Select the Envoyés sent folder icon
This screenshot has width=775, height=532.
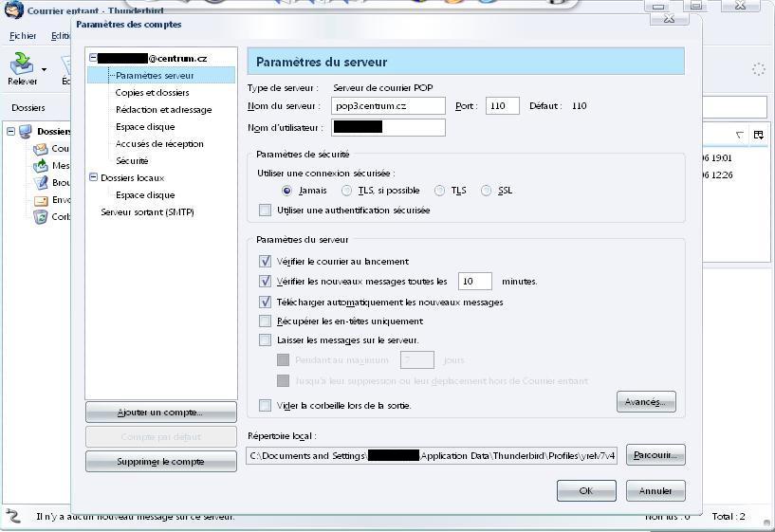(x=41, y=200)
